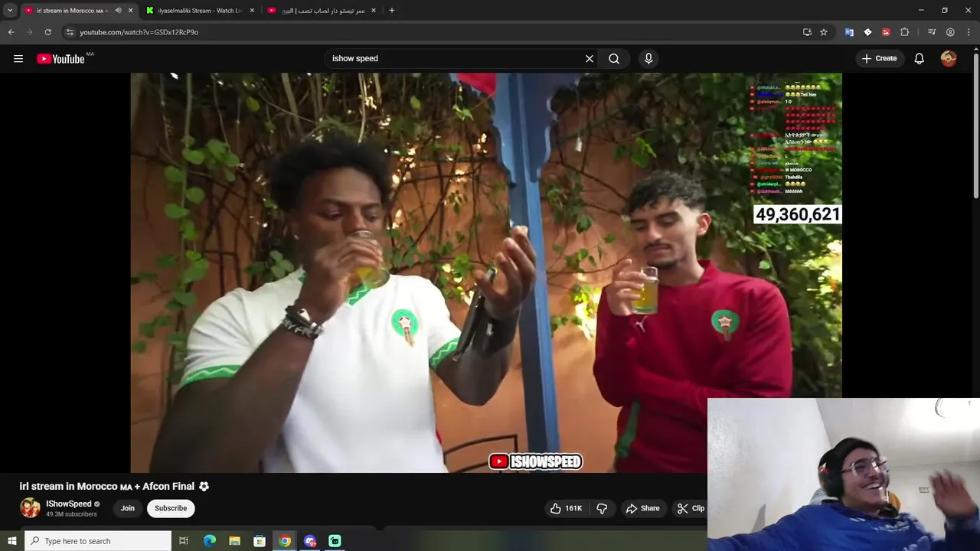This screenshot has width=980, height=551.
Task: Share the video
Action: [x=642, y=508]
